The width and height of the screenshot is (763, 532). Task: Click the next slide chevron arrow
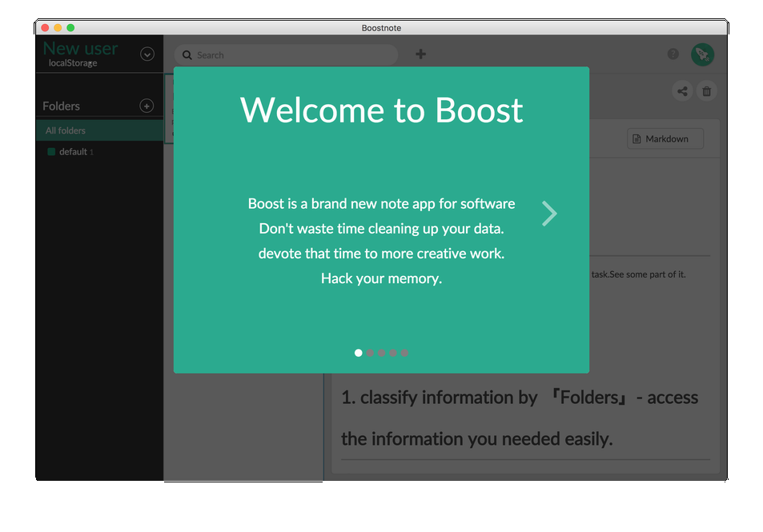coord(549,214)
